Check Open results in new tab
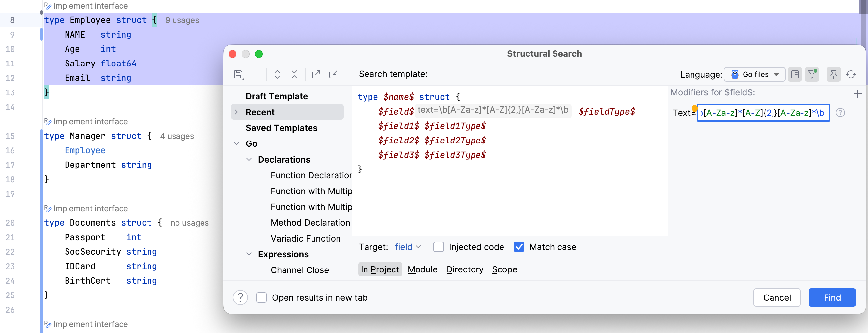Image resolution: width=868 pixels, height=333 pixels. 261,298
